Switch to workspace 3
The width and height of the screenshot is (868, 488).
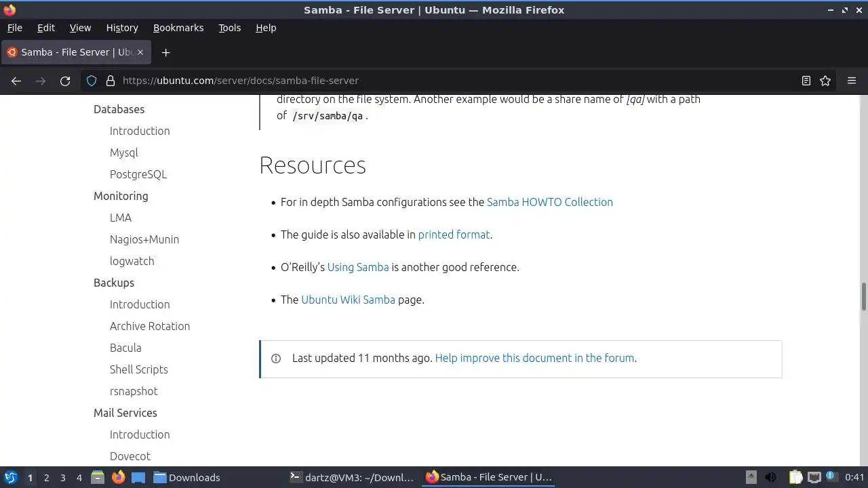pos(62,477)
